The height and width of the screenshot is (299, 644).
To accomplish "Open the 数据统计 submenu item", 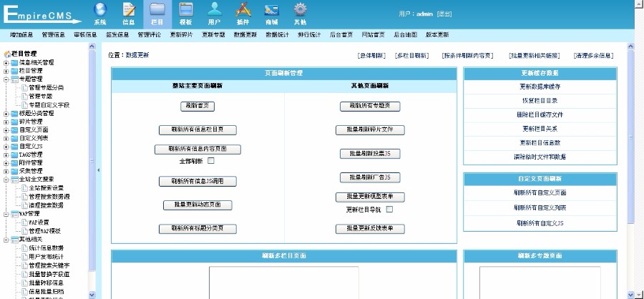I will [x=277, y=35].
